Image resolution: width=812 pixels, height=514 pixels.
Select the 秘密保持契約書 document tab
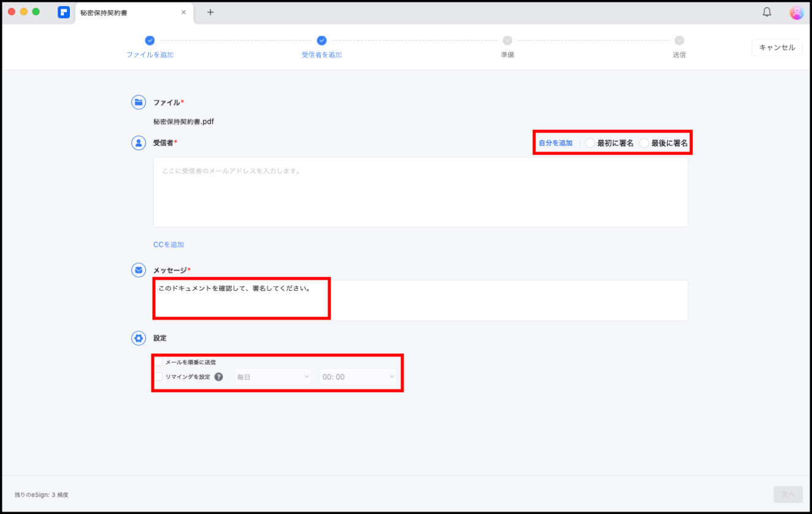pyautogui.click(x=134, y=12)
